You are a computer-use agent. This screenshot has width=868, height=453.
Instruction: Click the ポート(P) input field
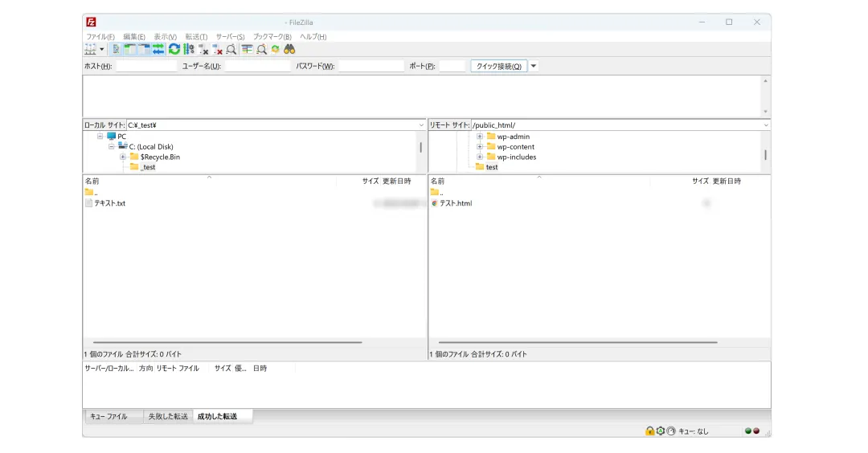click(452, 66)
